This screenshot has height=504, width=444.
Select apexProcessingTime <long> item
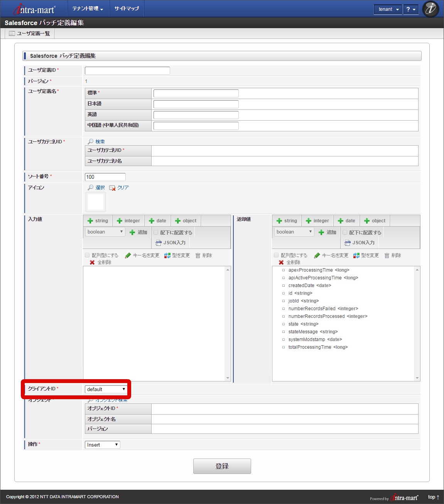[x=319, y=270]
